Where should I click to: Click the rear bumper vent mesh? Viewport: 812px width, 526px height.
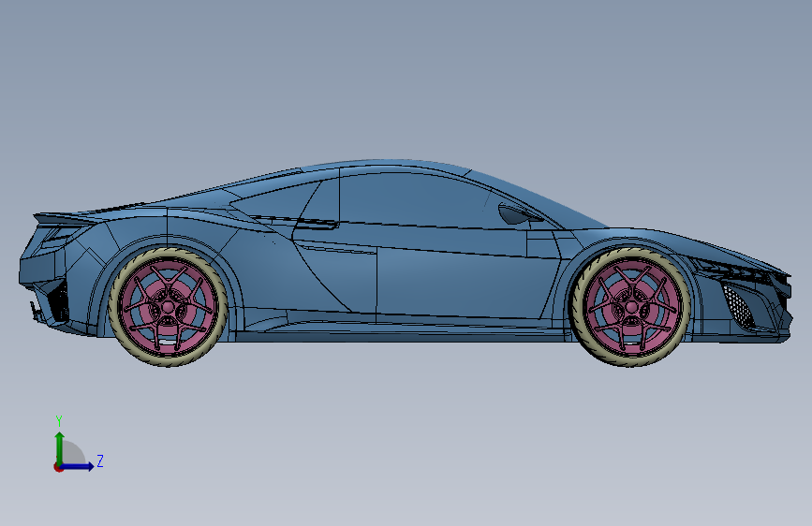[x=60, y=300]
